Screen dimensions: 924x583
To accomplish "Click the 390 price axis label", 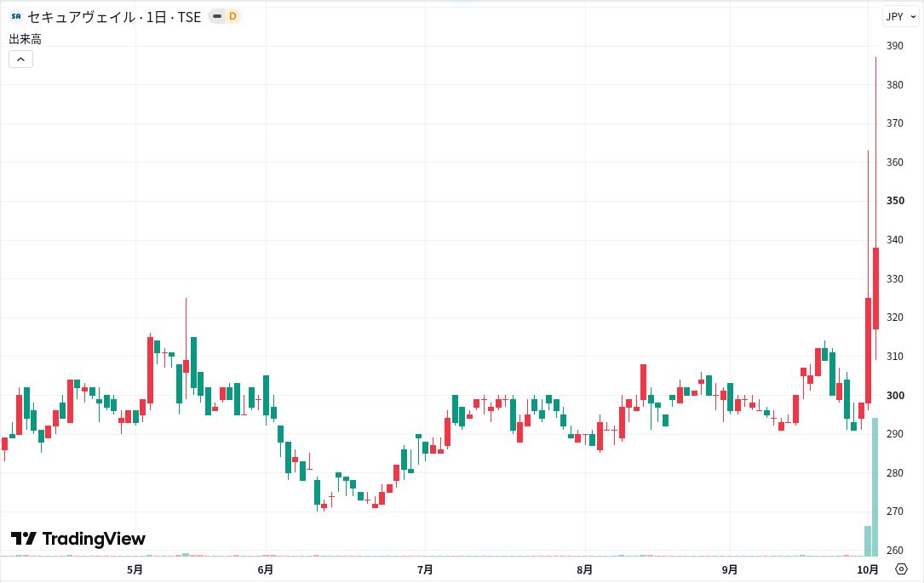I will pos(894,46).
